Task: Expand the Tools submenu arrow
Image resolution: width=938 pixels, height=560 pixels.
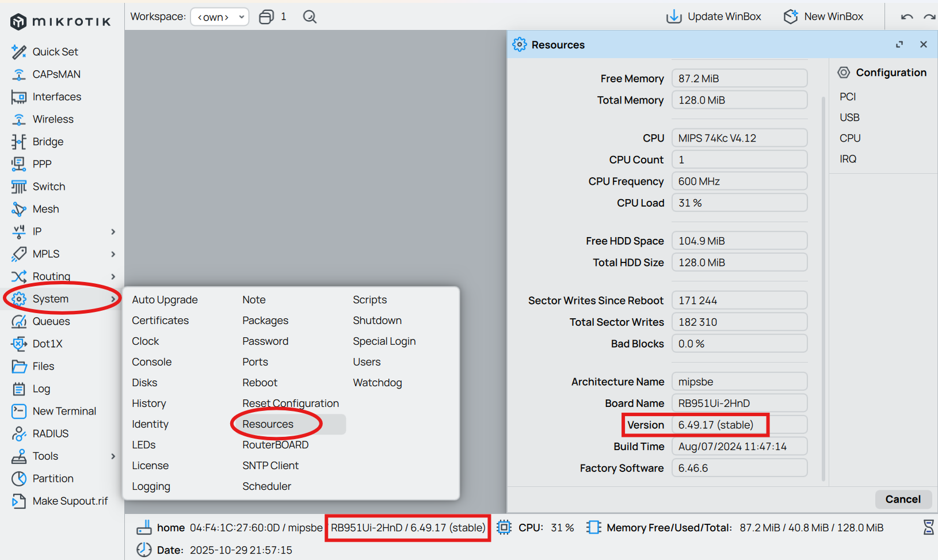Action: (x=113, y=456)
